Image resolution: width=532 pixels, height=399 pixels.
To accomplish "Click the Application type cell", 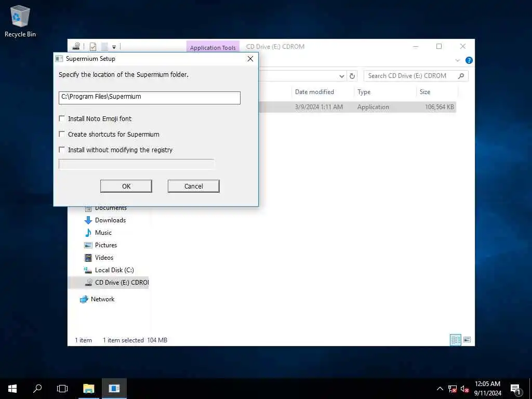I will [373, 107].
